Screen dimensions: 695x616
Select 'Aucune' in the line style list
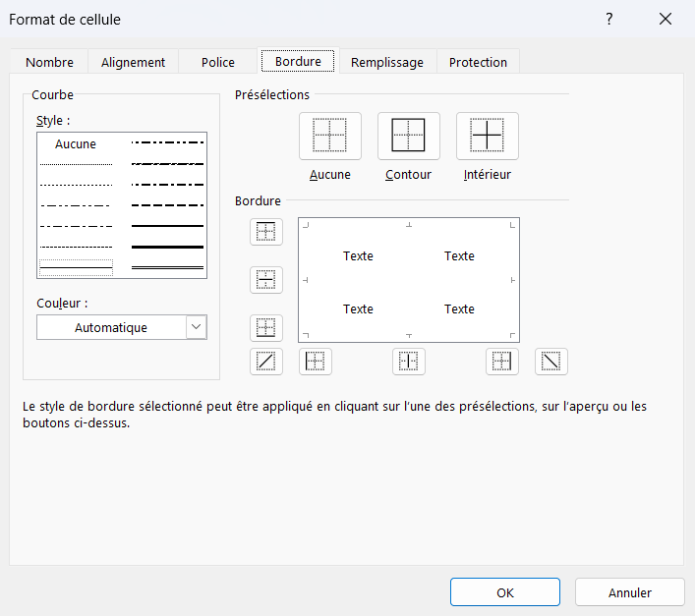tap(76, 143)
